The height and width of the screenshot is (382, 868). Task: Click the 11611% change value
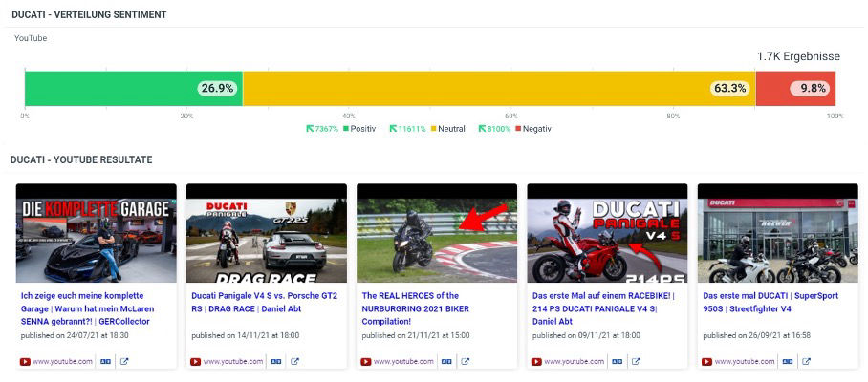[x=412, y=129]
